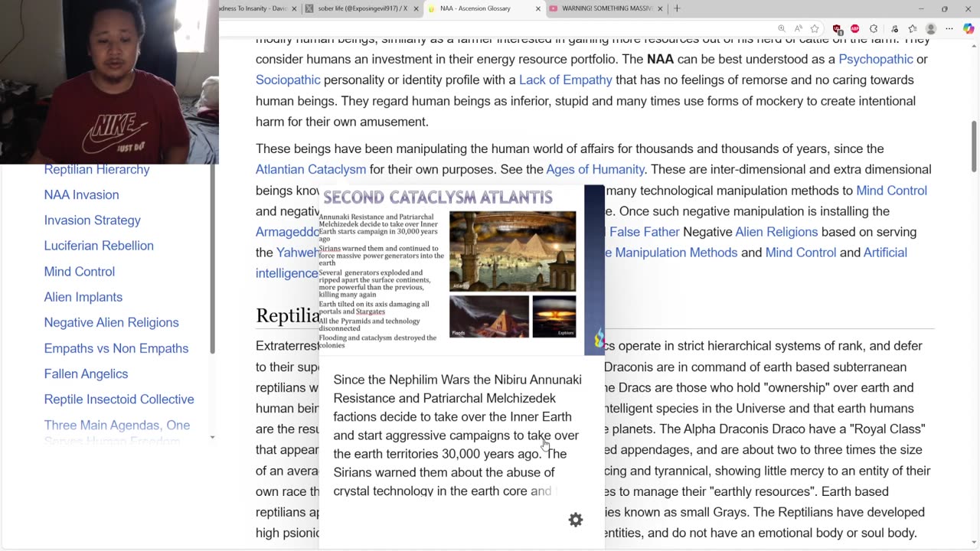980x551 pixels.
Task: Click the main page vertical scrollbar
Action: click(x=974, y=145)
